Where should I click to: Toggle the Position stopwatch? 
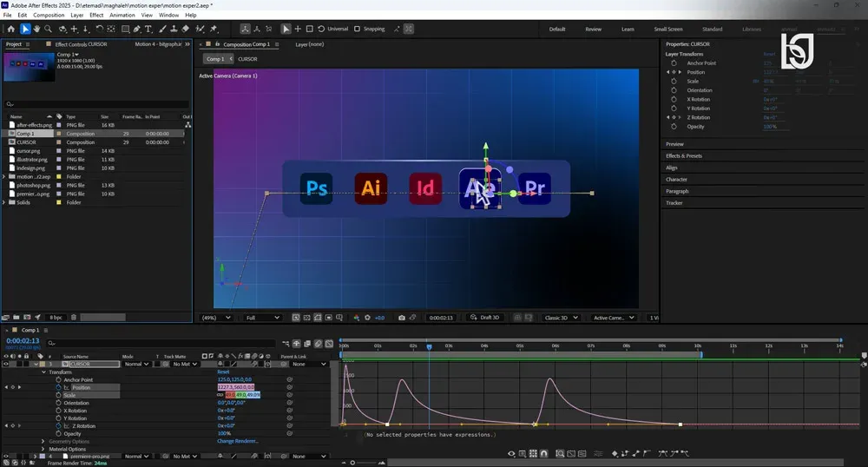tap(59, 387)
